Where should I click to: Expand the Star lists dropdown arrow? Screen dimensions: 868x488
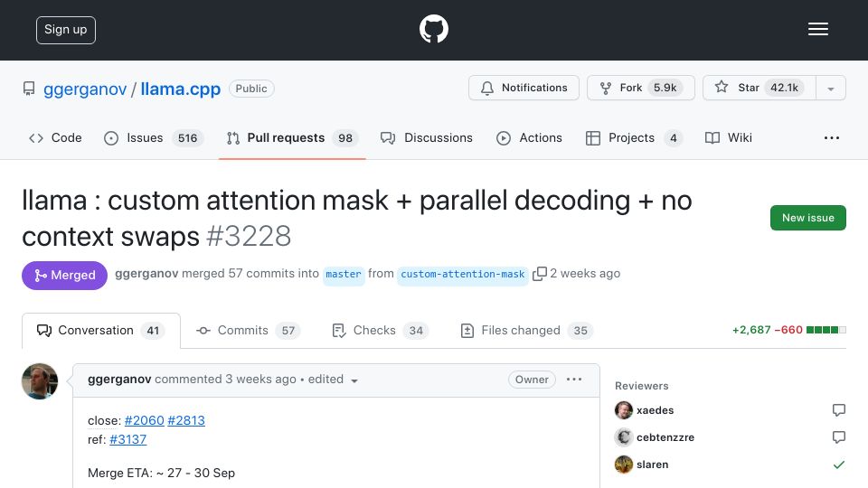pyautogui.click(x=831, y=89)
